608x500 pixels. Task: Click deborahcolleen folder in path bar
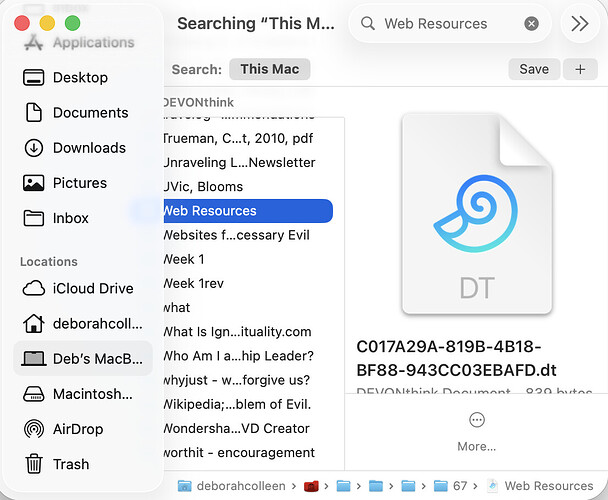pos(231,486)
